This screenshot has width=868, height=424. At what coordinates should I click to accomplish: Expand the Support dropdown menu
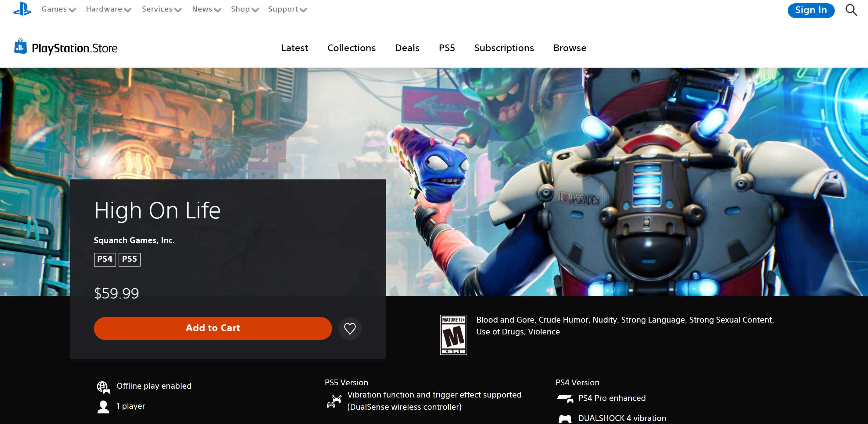click(287, 9)
